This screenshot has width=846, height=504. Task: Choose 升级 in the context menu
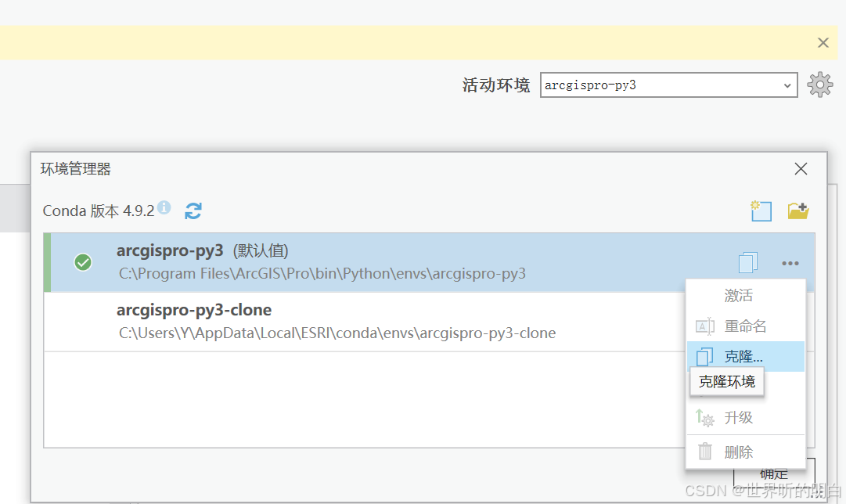pos(746,418)
